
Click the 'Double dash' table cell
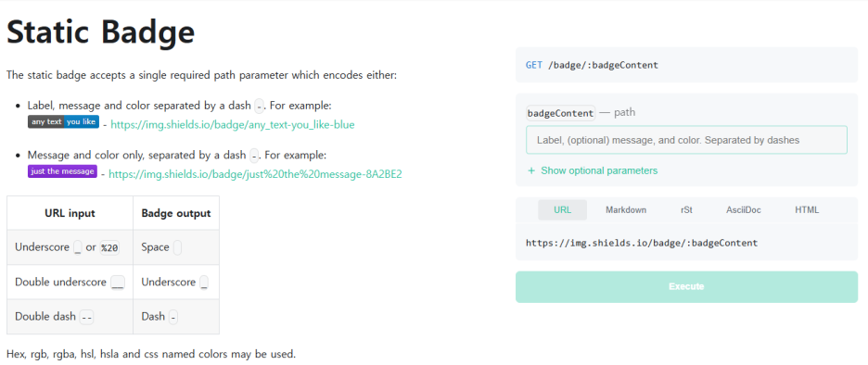click(70, 316)
